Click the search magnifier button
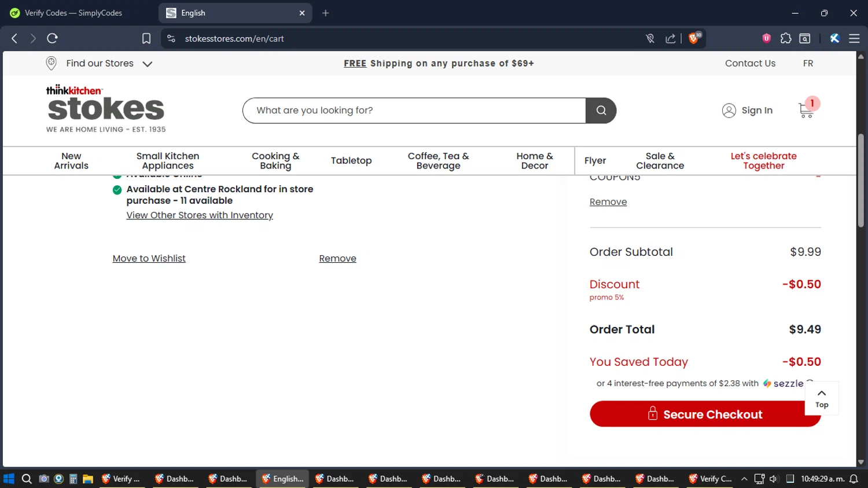The image size is (868, 488). [601, 111]
